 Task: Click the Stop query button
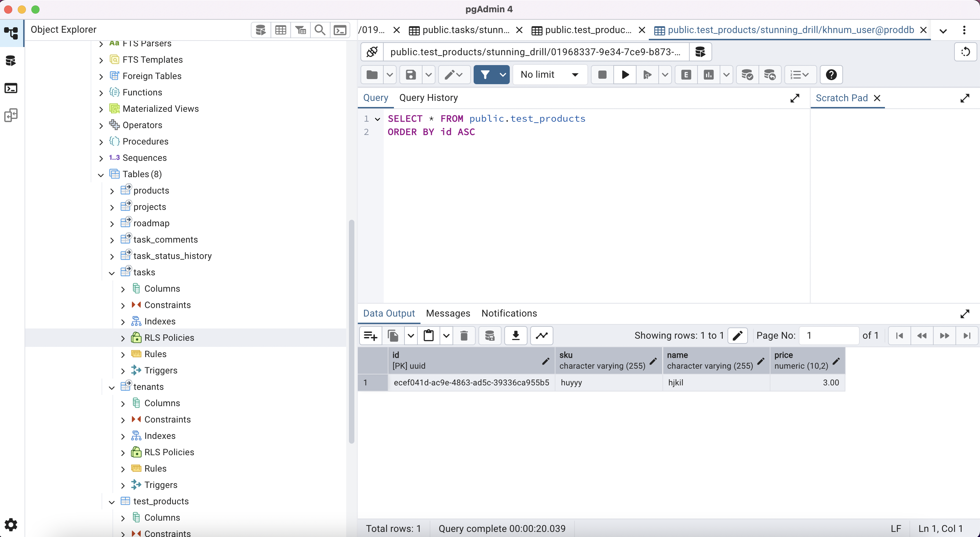tap(602, 75)
